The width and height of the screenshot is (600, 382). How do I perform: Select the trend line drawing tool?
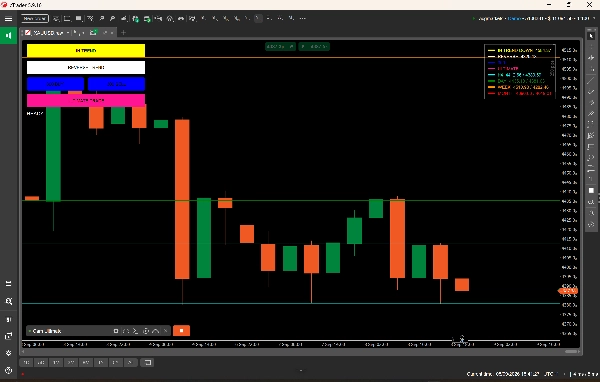pyautogui.click(x=591, y=81)
